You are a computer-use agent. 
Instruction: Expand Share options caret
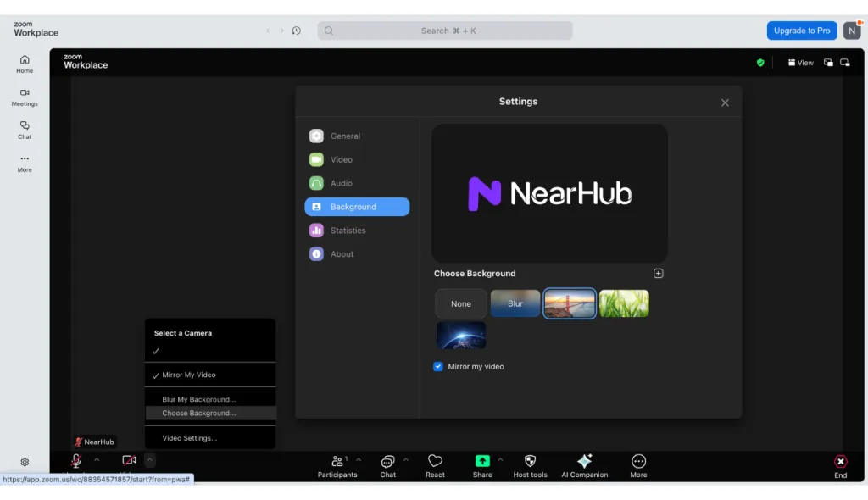(x=500, y=460)
